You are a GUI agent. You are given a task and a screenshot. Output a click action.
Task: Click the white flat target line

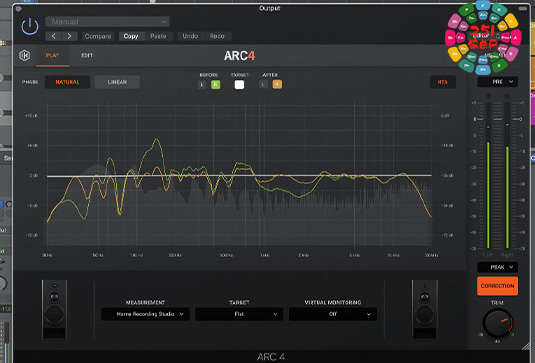tap(239, 176)
